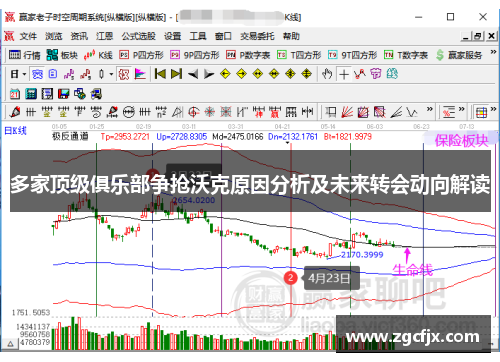Click the windows-with-globe icon
Image resolution: width=500 pixels, height=362 pixels.
(x=80, y=94)
